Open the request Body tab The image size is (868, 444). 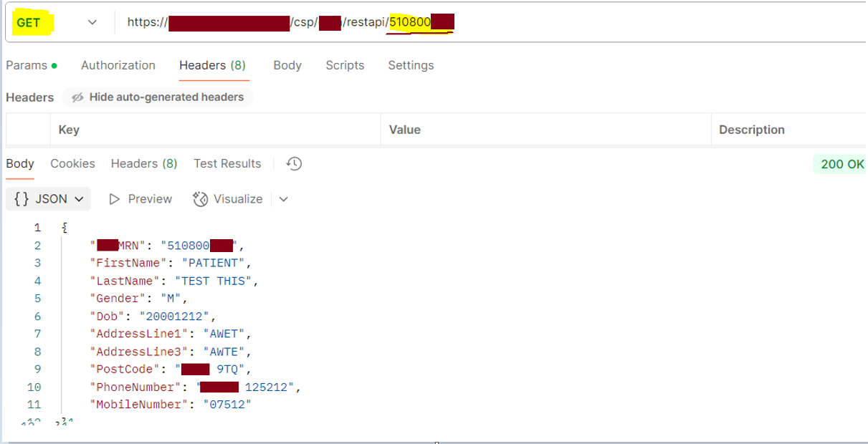(x=287, y=65)
